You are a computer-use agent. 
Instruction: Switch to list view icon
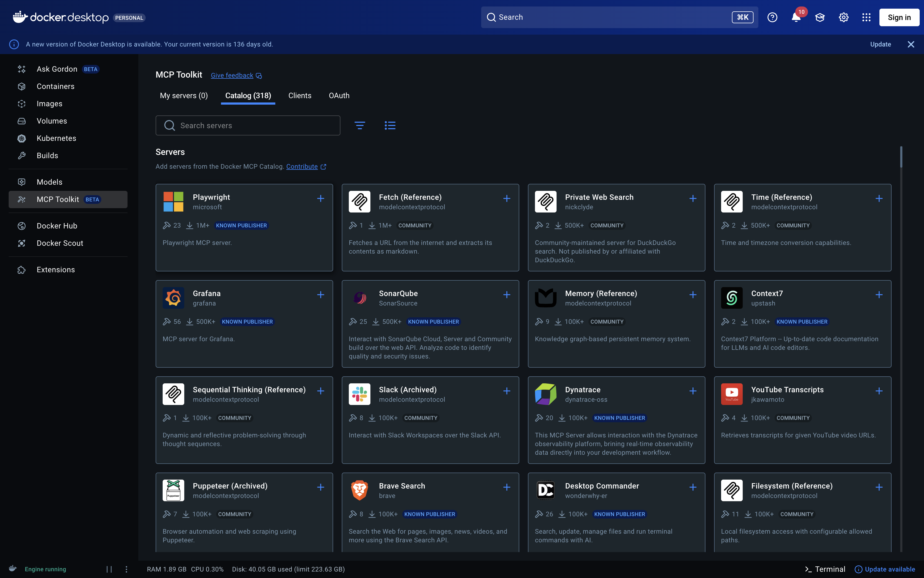[x=390, y=125]
